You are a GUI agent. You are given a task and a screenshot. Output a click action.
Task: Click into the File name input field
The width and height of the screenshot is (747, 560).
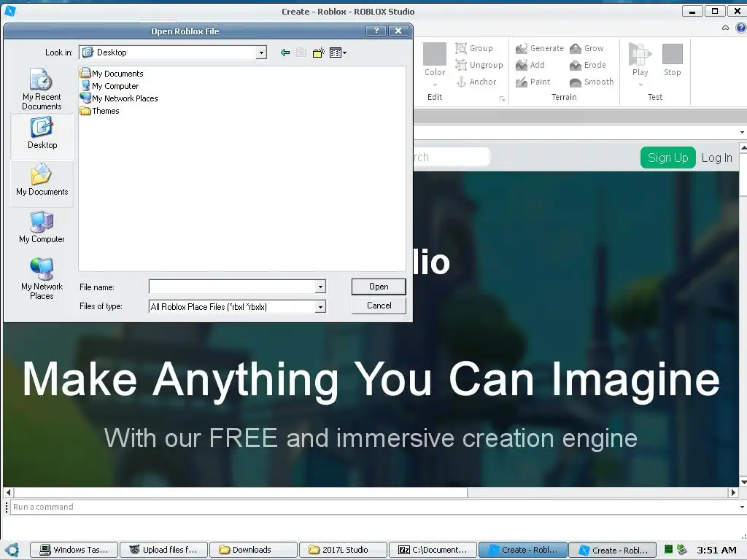click(232, 287)
